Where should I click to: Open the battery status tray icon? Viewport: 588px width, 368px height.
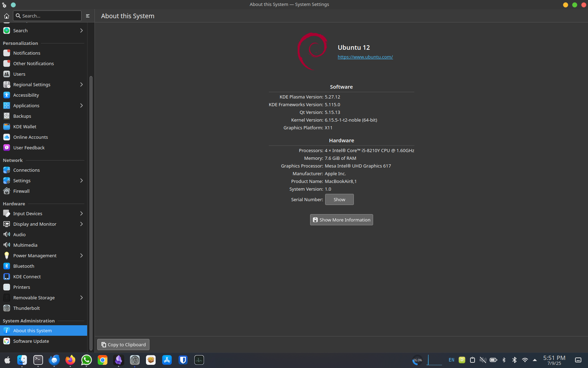tap(493, 360)
